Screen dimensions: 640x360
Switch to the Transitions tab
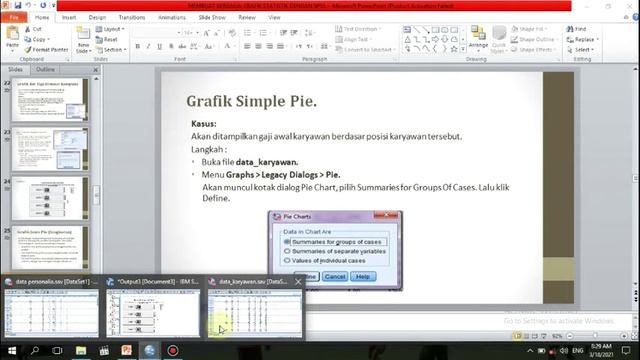click(x=132, y=18)
